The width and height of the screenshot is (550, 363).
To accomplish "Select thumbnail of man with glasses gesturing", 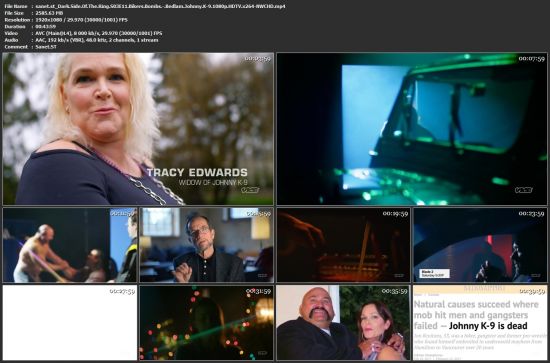I will click(207, 245).
